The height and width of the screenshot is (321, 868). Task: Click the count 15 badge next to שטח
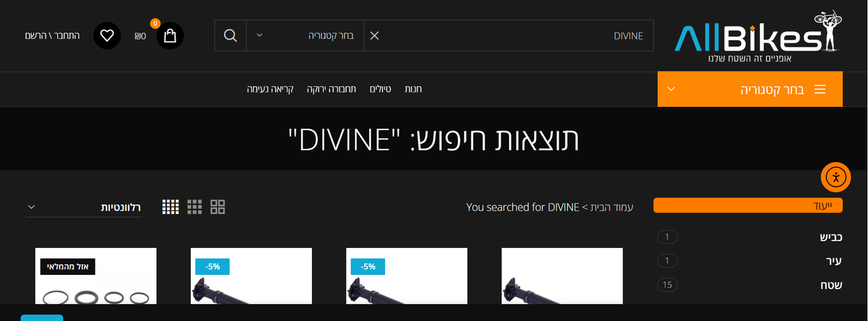tap(667, 285)
